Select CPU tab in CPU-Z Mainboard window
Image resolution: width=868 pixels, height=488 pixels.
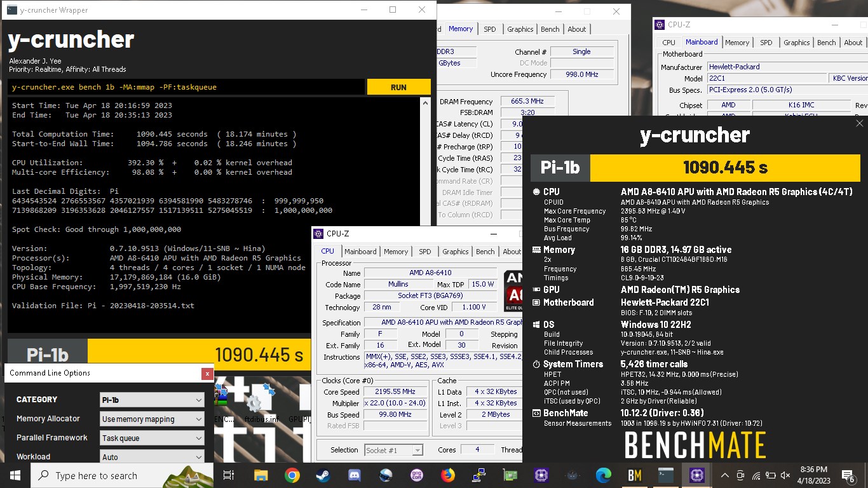pos(669,43)
